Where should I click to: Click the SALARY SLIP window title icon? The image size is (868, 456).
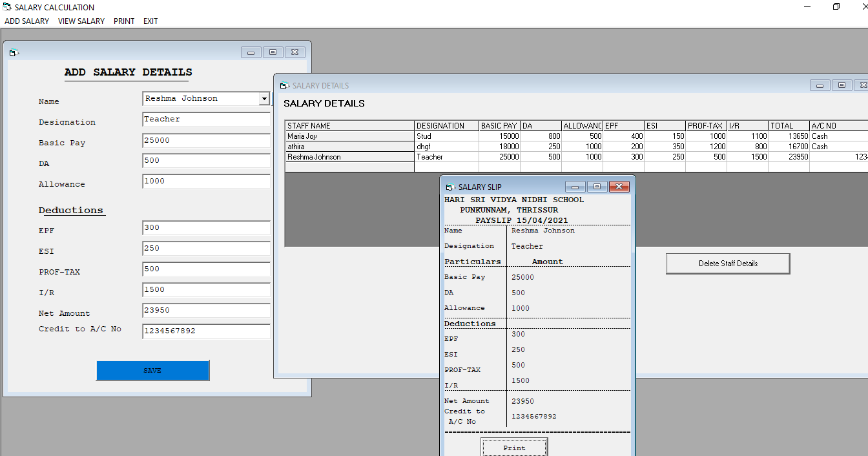click(450, 187)
